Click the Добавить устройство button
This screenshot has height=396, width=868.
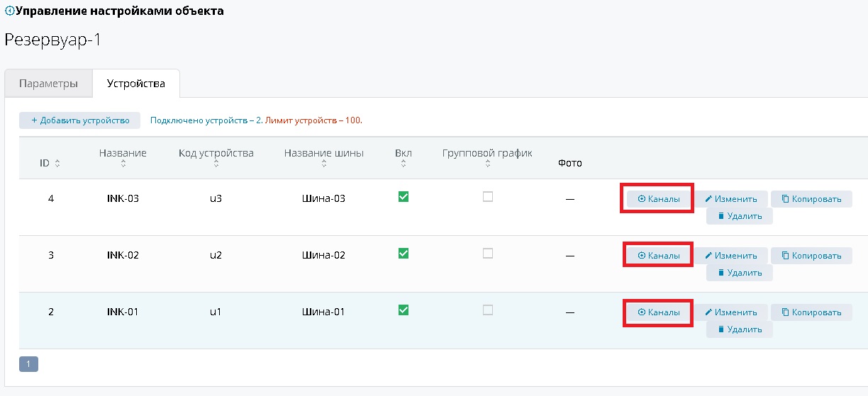point(79,120)
